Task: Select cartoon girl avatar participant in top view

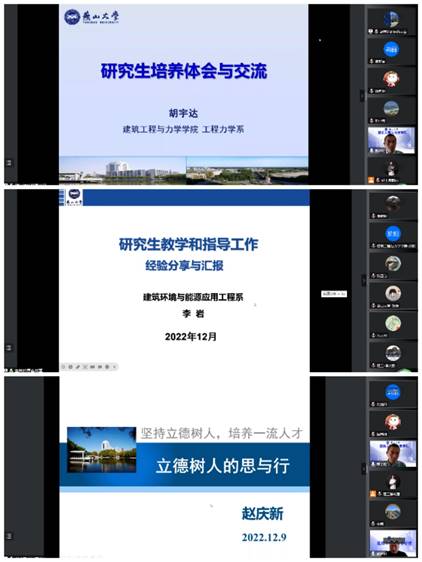Action: [391, 81]
